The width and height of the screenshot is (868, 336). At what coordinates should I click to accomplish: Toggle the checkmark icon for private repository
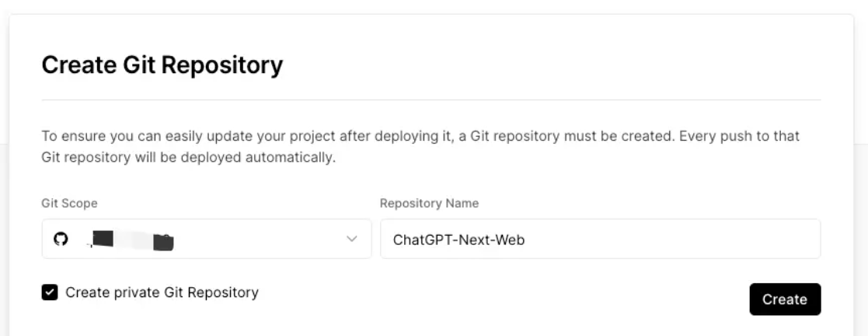[50, 292]
